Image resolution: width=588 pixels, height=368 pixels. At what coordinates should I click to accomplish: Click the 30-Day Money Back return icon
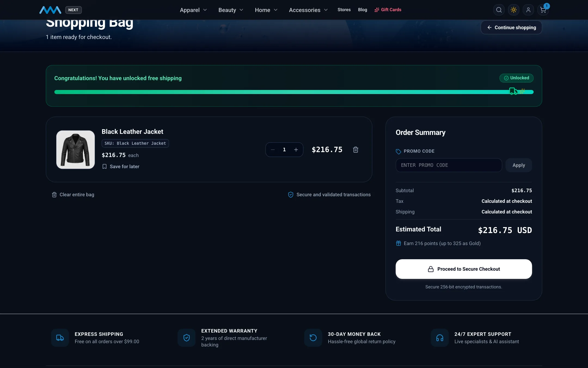click(313, 338)
